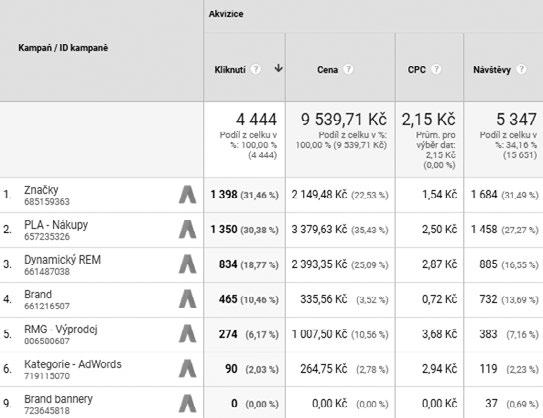Screen dimensions: 543x418
Task: Select the visits value 1 458 for PLA - Nákupy
Action: (x=484, y=229)
